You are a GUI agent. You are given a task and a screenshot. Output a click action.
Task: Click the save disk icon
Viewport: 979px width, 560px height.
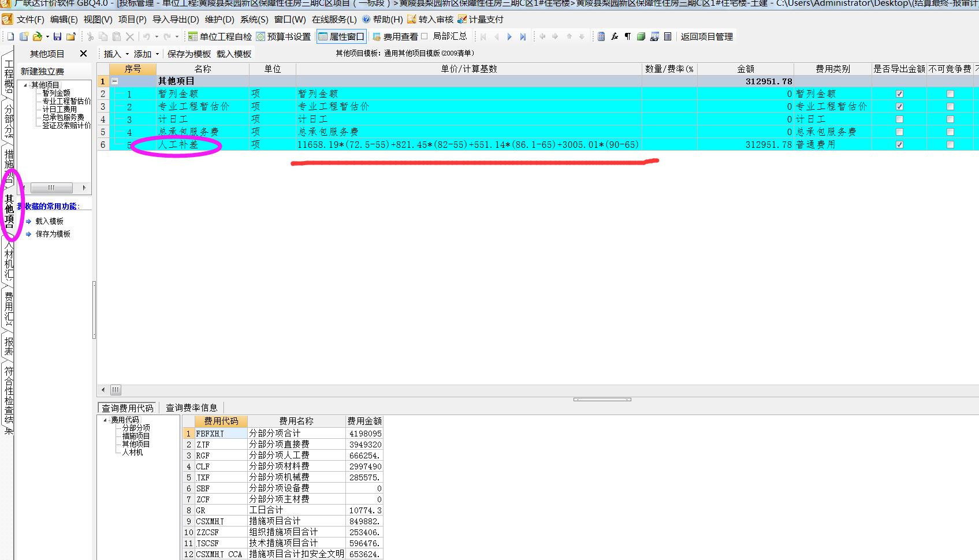click(57, 36)
